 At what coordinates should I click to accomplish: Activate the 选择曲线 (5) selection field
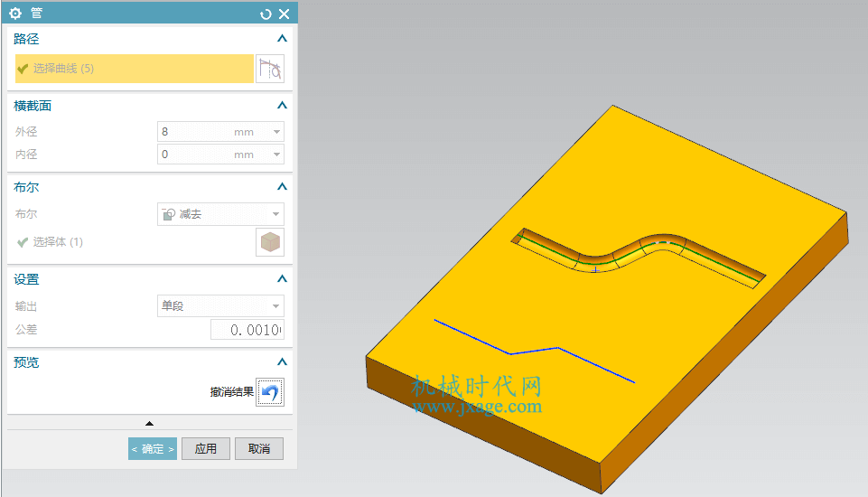[x=134, y=69]
